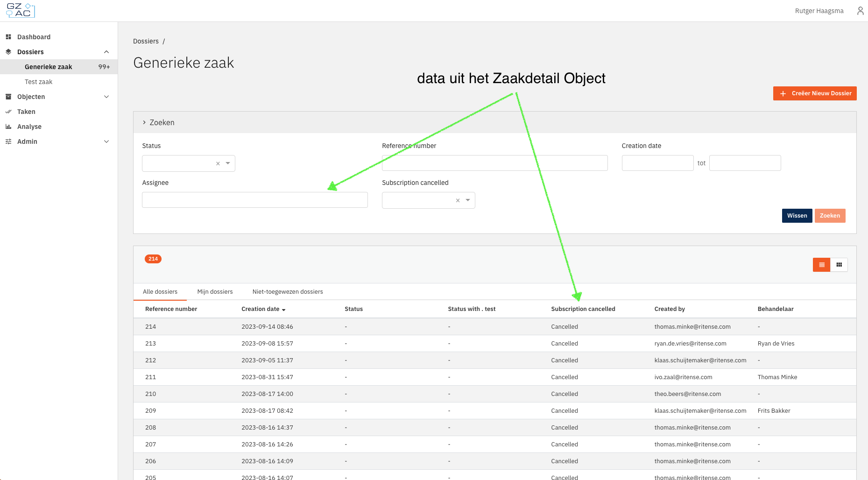
Task: Click the GZAC logo
Action: [21, 10]
